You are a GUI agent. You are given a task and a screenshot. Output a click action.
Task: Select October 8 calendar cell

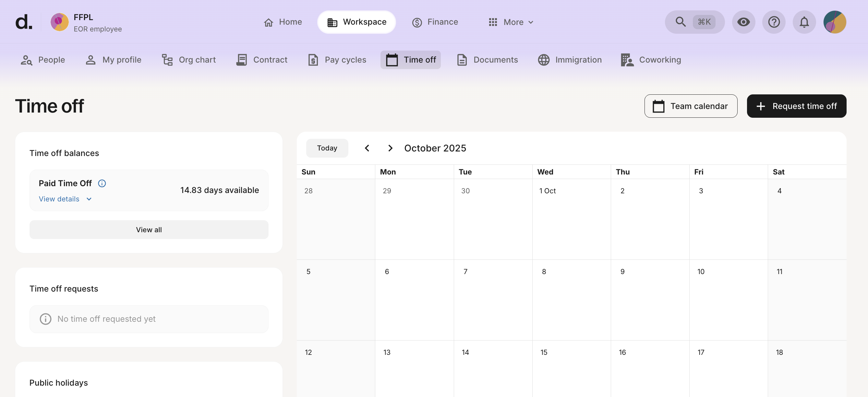tap(571, 300)
